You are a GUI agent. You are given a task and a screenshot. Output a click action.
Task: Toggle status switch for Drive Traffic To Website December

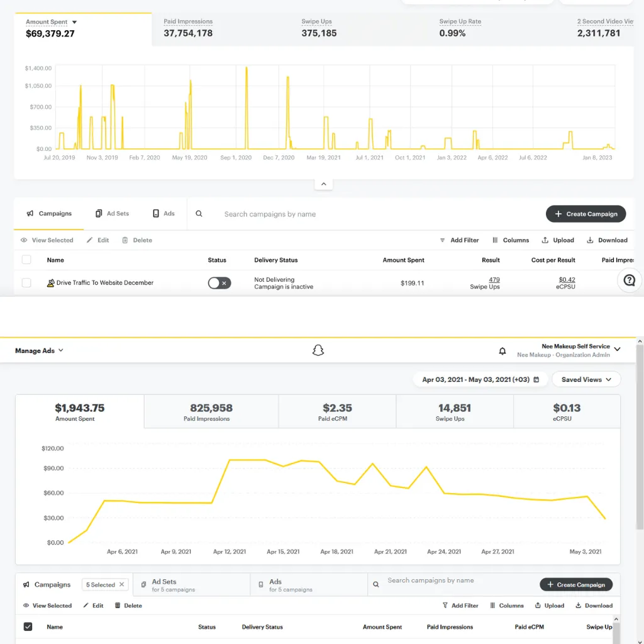click(x=219, y=283)
